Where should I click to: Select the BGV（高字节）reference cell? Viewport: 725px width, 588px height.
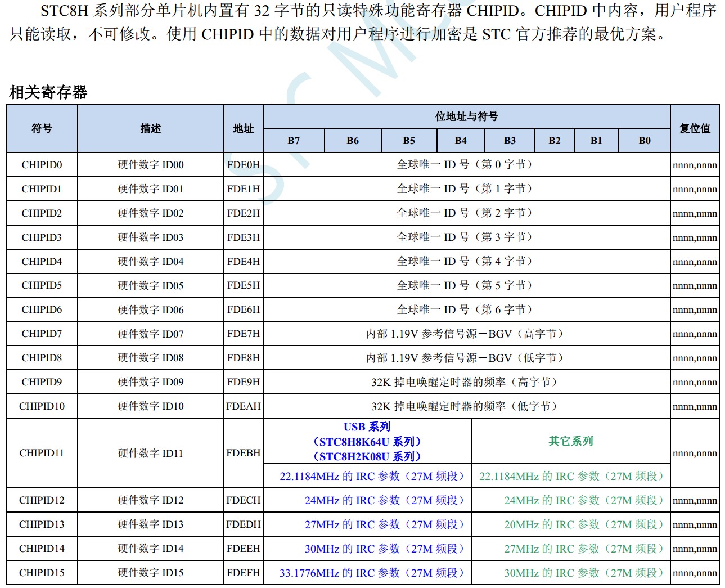pyautogui.click(x=466, y=334)
